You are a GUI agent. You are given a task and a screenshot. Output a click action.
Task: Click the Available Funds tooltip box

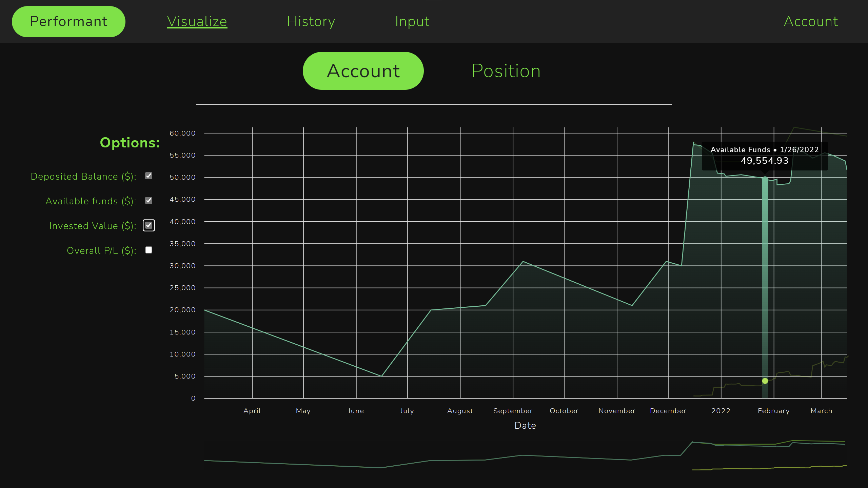click(x=765, y=156)
